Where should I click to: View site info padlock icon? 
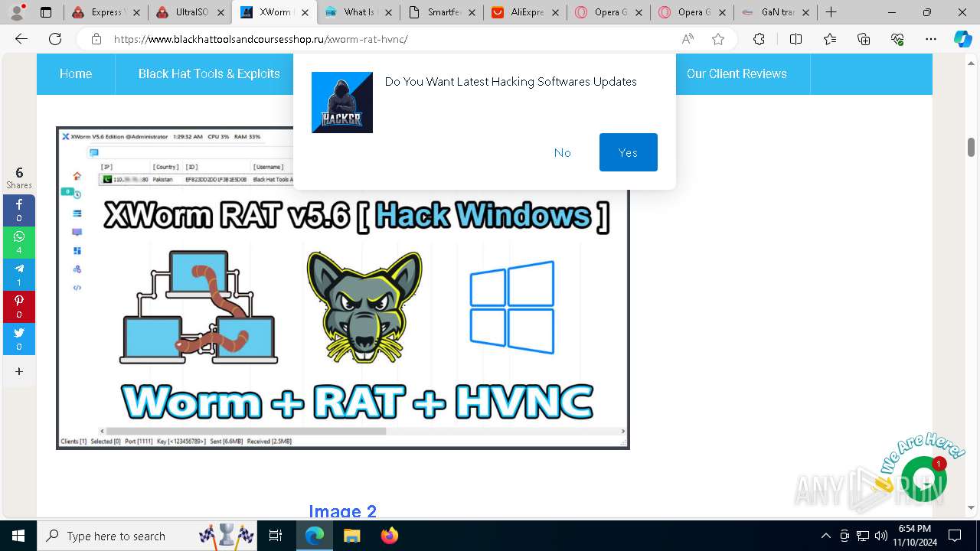click(x=96, y=39)
